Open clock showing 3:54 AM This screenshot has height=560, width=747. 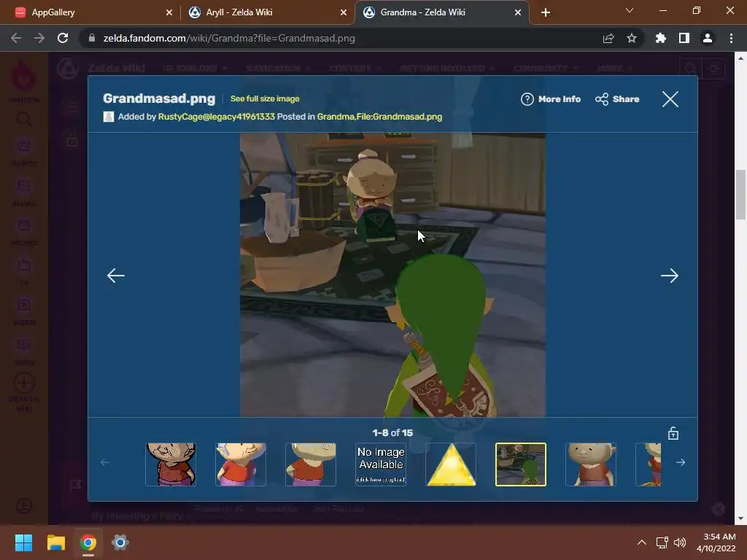(x=716, y=542)
